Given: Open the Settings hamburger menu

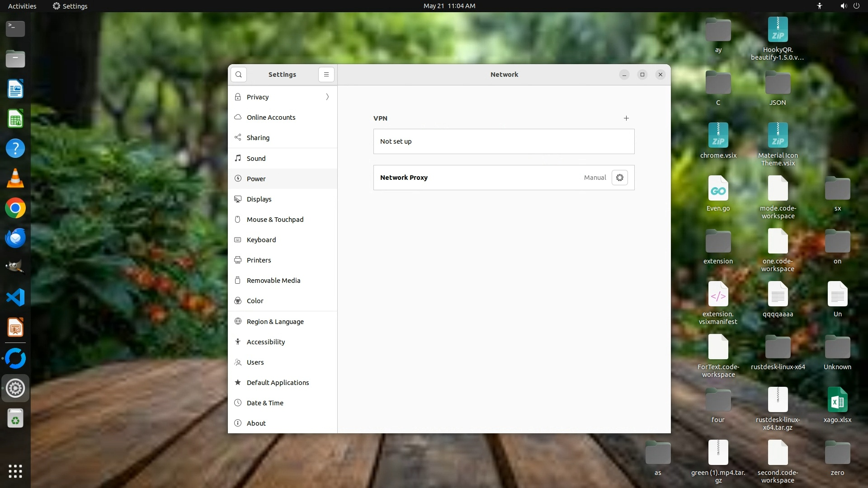Looking at the screenshot, I should tap(326, 75).
